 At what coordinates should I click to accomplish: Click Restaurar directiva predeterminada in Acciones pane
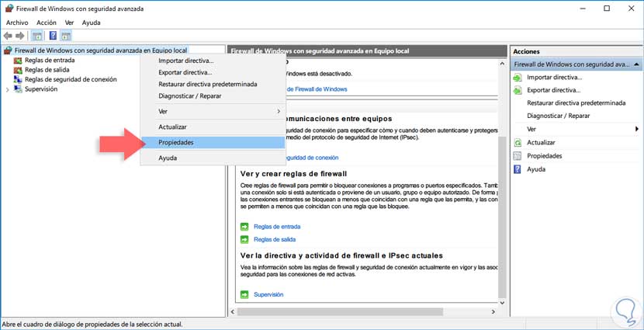click(576, 102)
